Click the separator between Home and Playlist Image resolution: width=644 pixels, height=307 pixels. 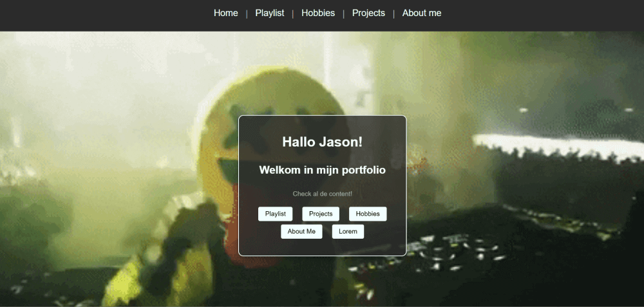247,14
